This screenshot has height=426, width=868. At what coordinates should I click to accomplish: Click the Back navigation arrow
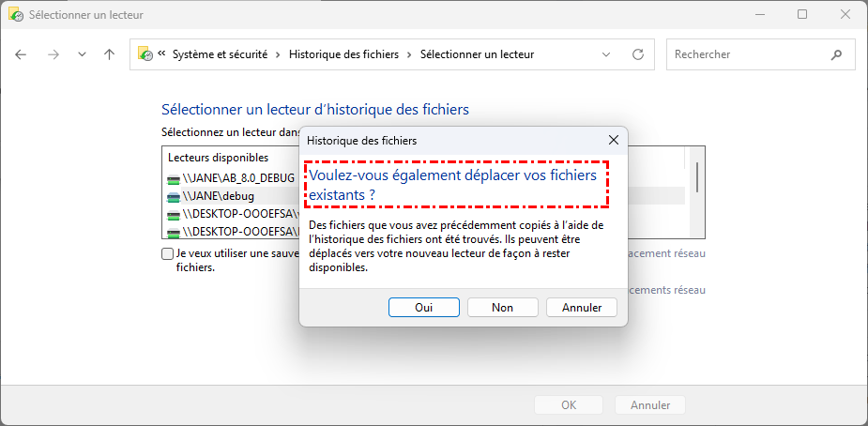[22, 54]
